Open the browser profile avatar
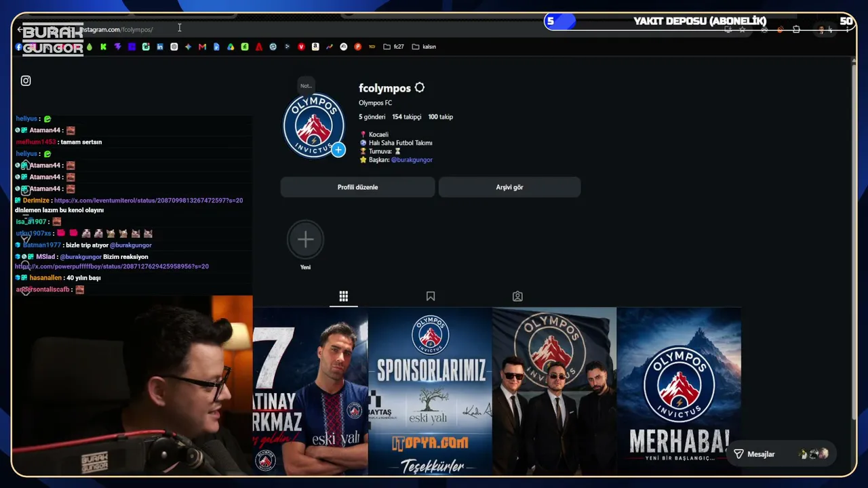The height and width of the screenshot is (488, 868). (822, 30)
